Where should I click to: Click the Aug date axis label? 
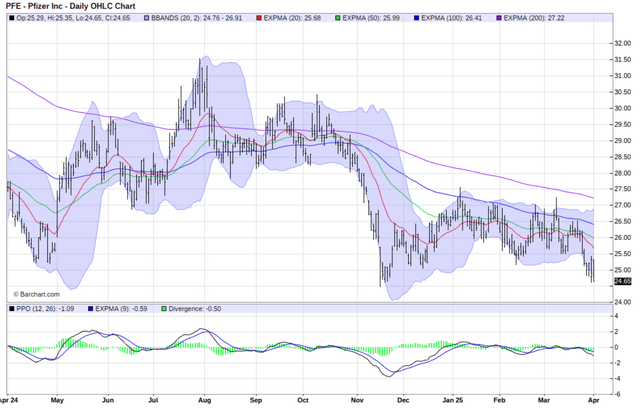tap(204, 400)
